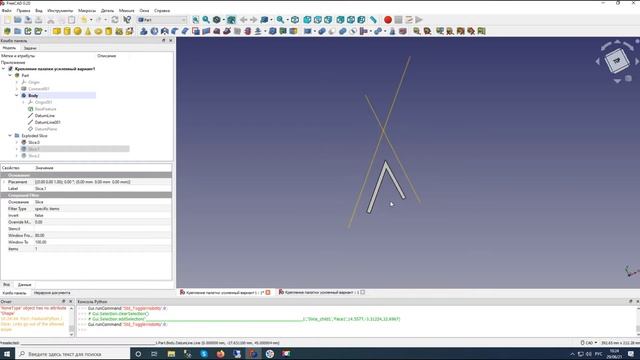Switch to the Задачи tab
The width and height of the screenshot is (640, 360).
pyautogui.click(x=30, y=48)
